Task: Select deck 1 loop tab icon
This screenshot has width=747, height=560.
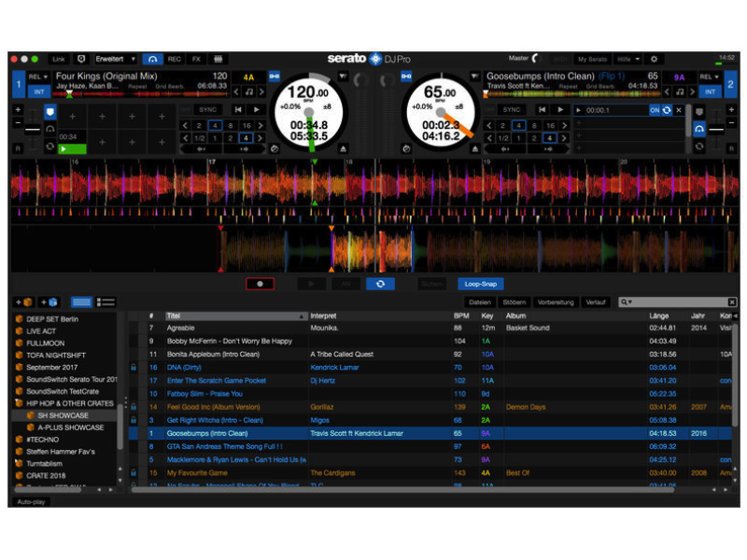Action: 50,147
